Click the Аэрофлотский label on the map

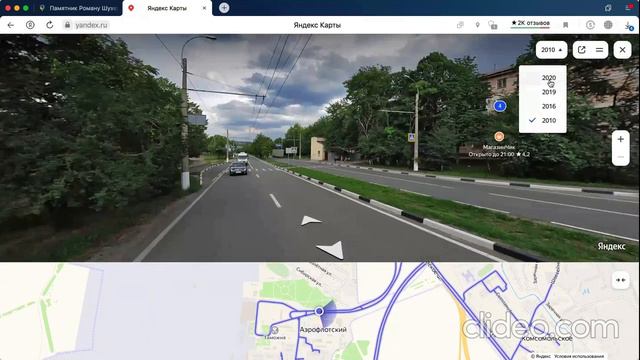click(323, 329)
